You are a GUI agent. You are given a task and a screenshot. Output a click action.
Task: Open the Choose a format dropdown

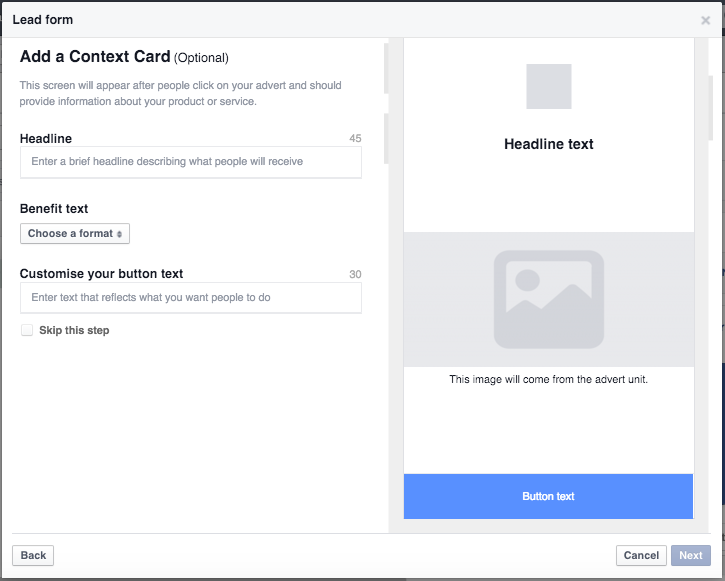pos(75,233)
